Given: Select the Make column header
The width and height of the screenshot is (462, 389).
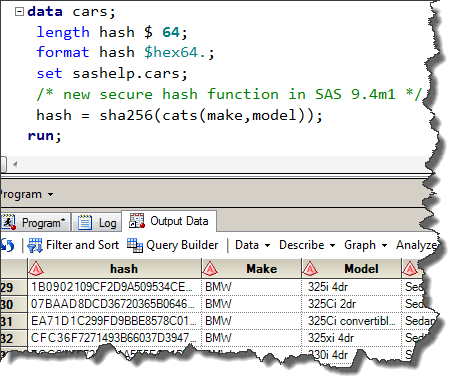Looking at the screenshot, I should pyautogui.click(x=252, y=269).
